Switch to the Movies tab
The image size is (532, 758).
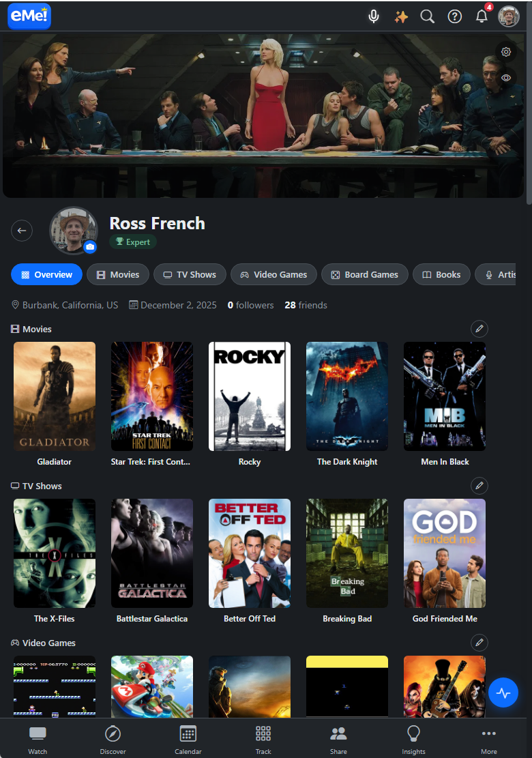(x=118, y=274)
